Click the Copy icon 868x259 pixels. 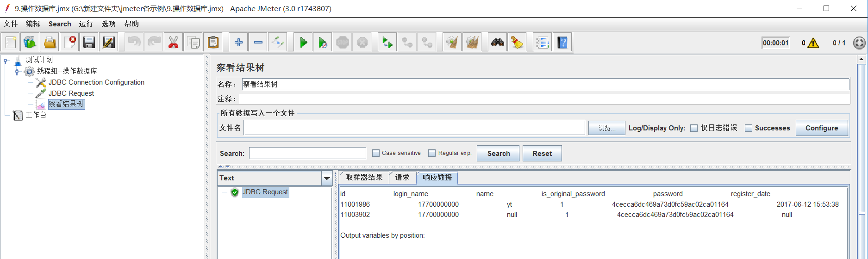point(193,43)
